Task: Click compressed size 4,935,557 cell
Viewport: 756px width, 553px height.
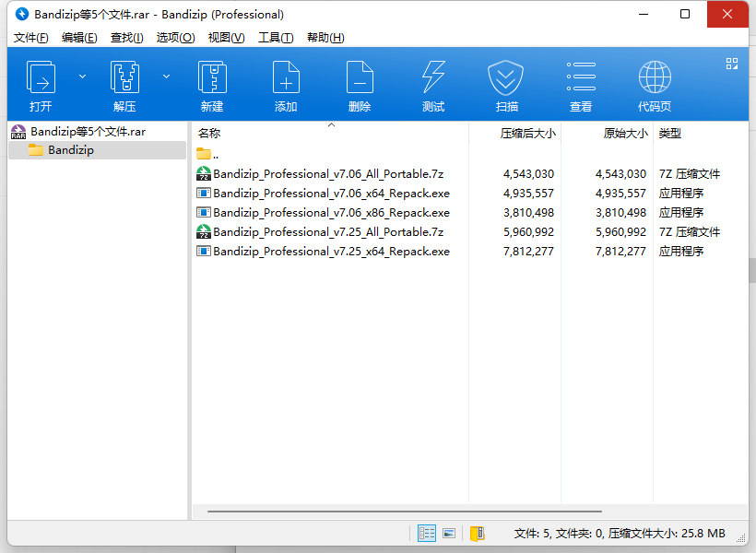Action: (528, 194)
